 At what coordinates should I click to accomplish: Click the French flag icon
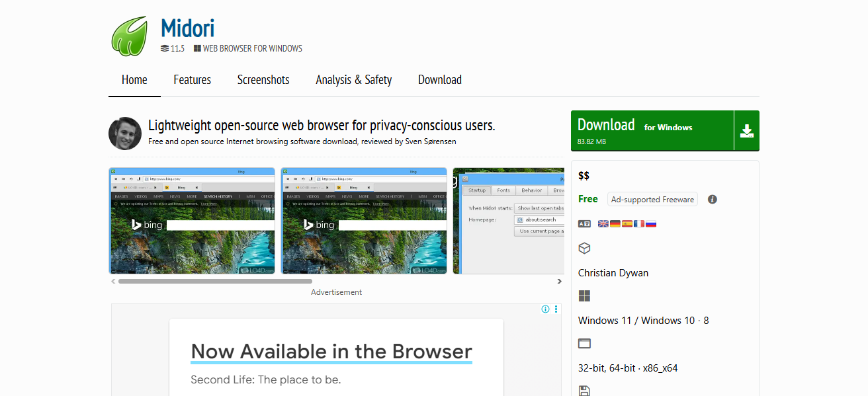(639, 223)
